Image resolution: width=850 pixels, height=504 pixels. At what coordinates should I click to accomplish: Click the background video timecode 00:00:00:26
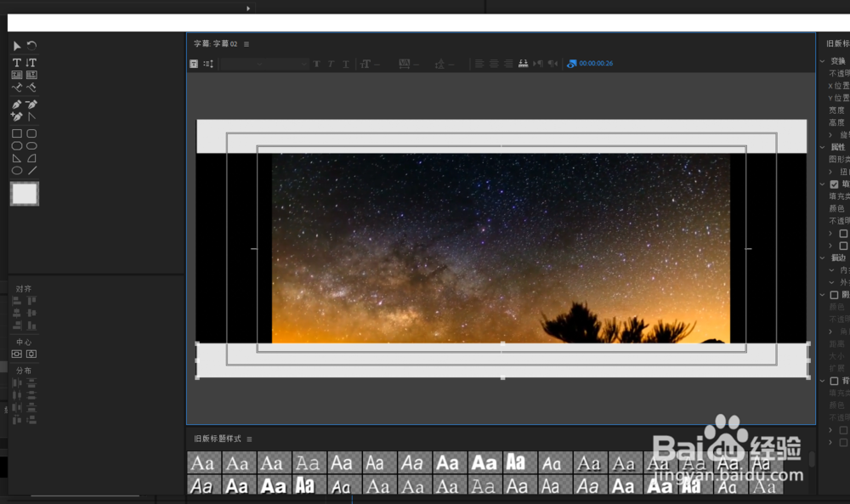click(x=596, y=64)
